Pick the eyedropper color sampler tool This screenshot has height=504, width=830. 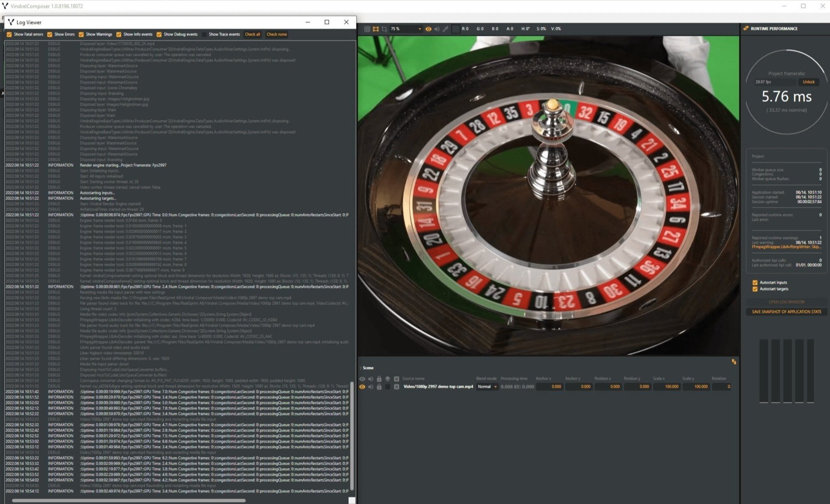[445, 29]
